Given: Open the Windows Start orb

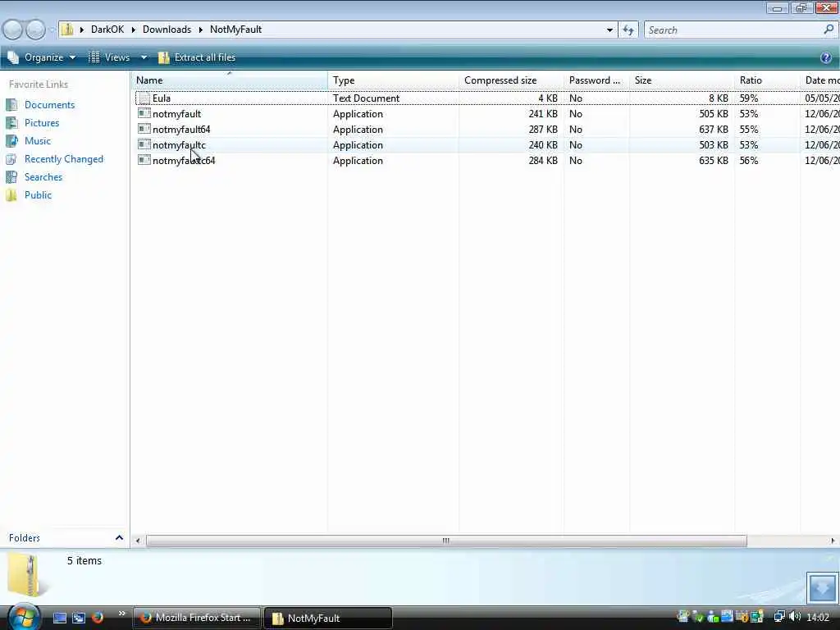Looking at the screenshot, I should 23,617.
